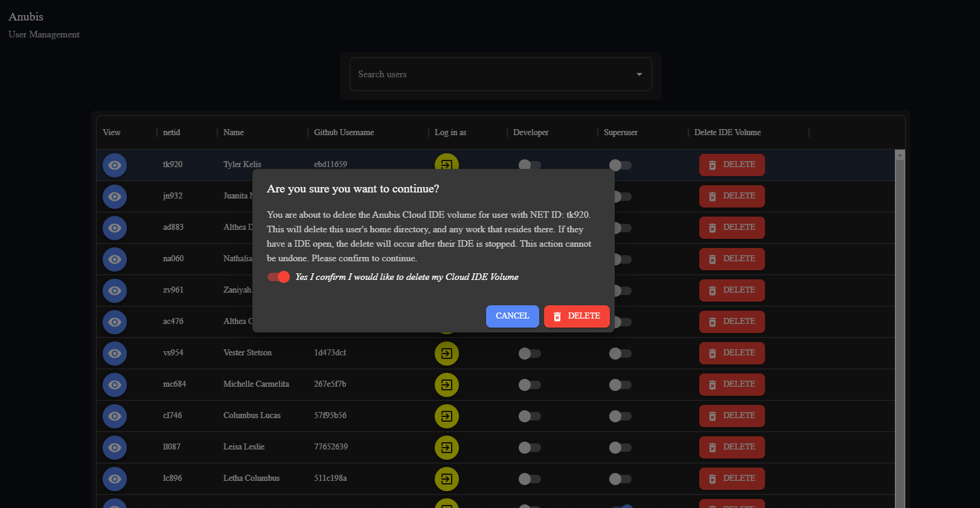Expand the Search users dropdown arrow
Screen dimensions: 980x508
[x=639, y=74]
